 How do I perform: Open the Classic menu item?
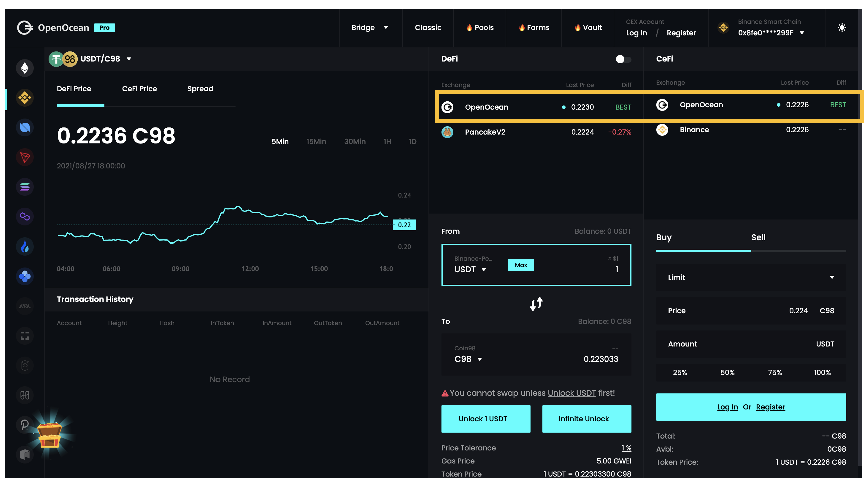(x=428, y=28)
